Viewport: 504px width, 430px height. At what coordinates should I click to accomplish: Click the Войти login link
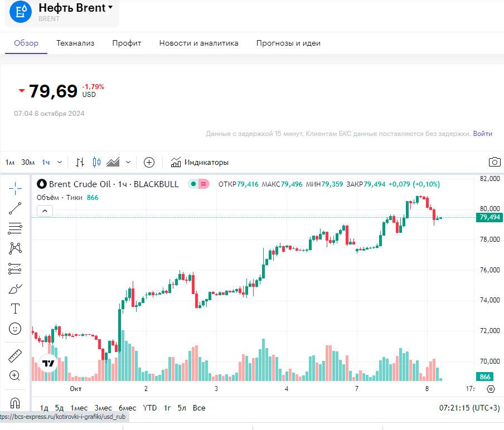coord(483,134)
